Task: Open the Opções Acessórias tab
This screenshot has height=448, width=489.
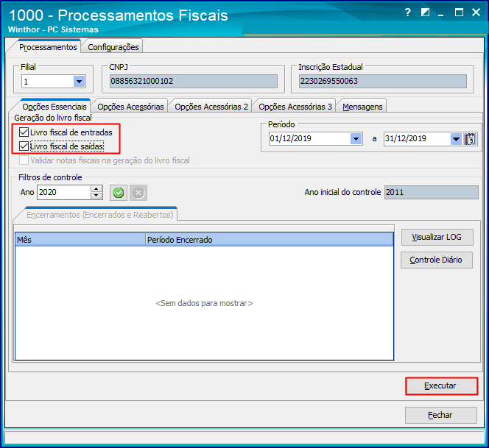Action: click(130, 107)
